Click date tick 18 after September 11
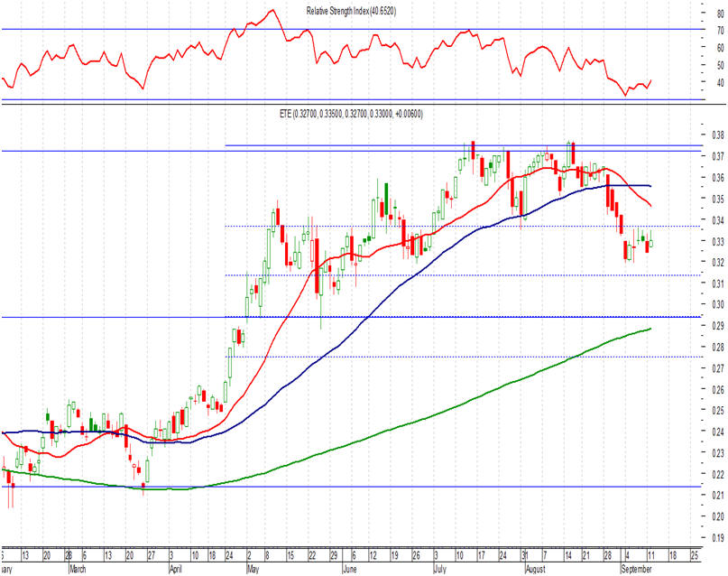This screenshot has height=576, width=728. [672, 555]
